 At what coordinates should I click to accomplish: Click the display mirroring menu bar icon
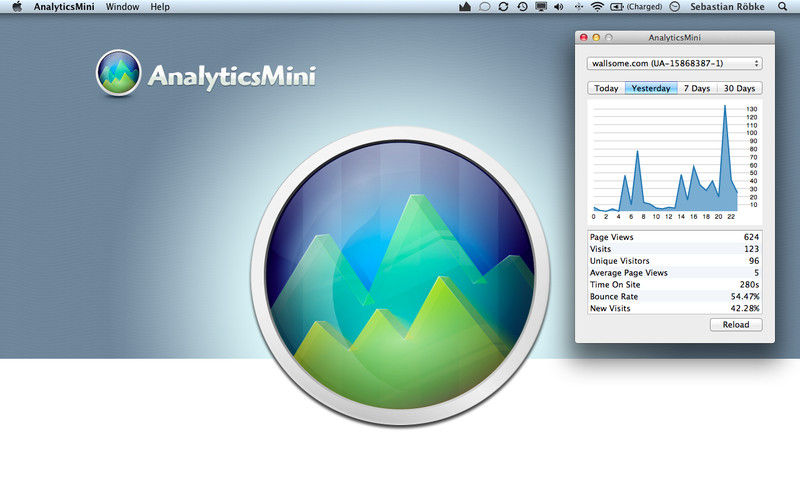(541, 7)
